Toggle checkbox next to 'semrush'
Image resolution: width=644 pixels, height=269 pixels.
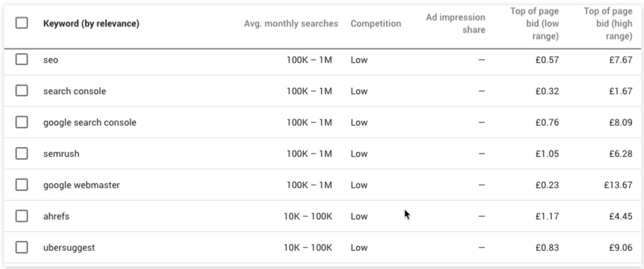click(21, 154)
